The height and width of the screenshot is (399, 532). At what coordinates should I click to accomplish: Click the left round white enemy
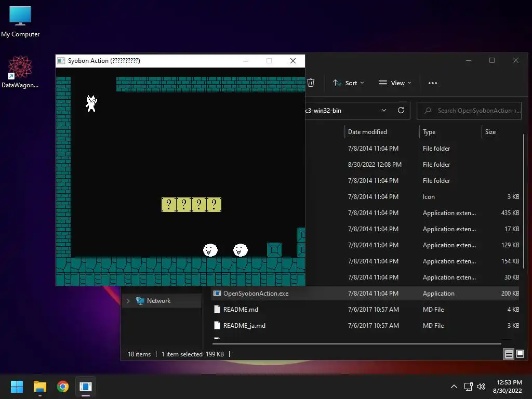[x=210, y=250]
